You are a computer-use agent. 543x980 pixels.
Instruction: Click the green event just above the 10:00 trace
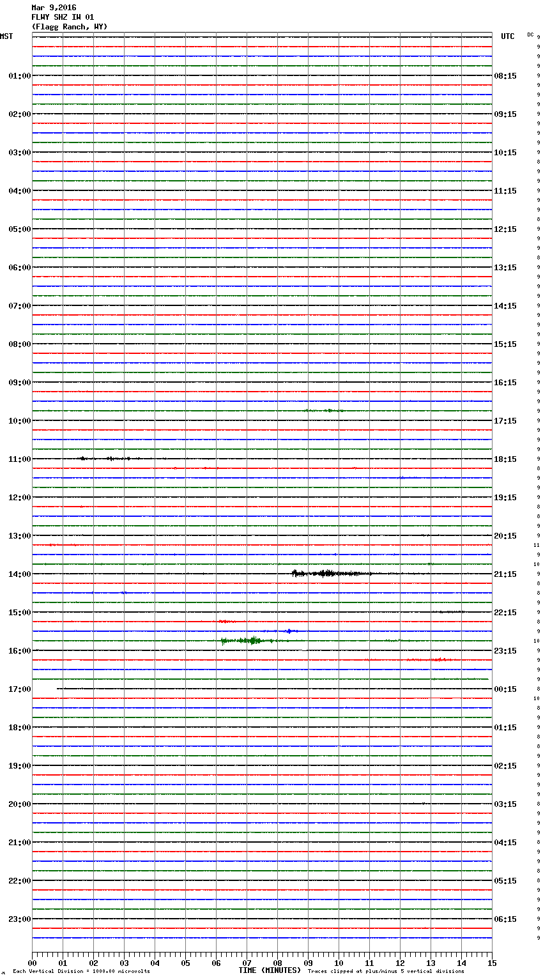point(326,410)
